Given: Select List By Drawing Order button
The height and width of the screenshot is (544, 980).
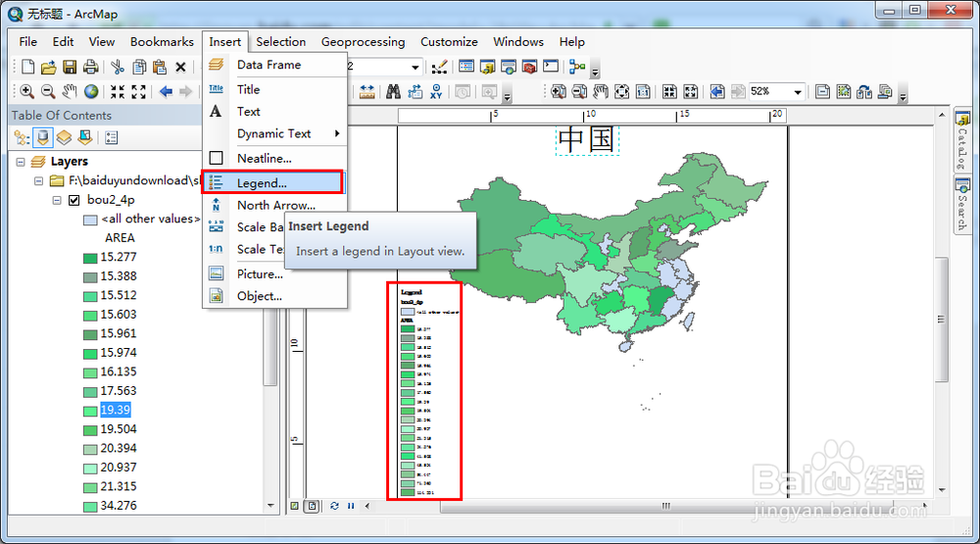Looking at the screenshot, I should pos(22,137).
